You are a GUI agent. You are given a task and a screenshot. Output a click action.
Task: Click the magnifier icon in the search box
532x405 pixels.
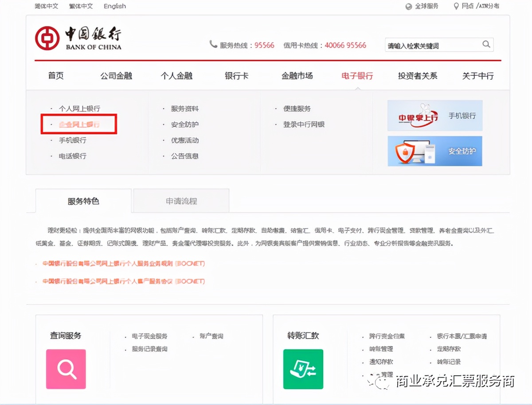(486, 44)
